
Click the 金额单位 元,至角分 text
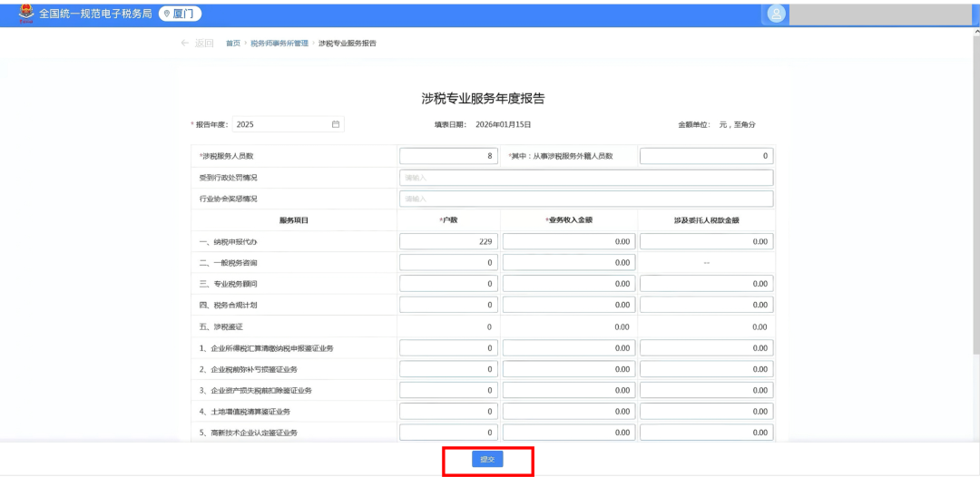[717, 124]
